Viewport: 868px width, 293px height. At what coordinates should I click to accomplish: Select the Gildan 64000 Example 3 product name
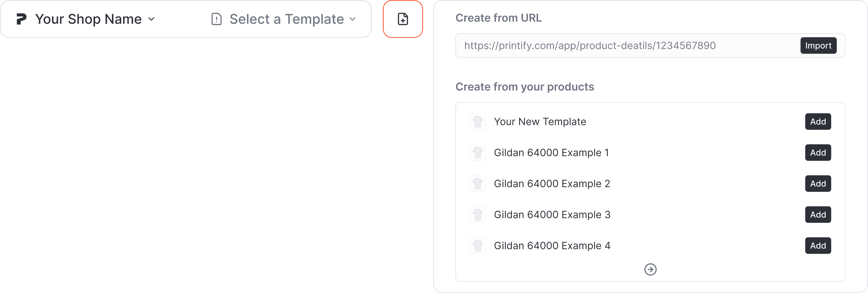point(552,215)
